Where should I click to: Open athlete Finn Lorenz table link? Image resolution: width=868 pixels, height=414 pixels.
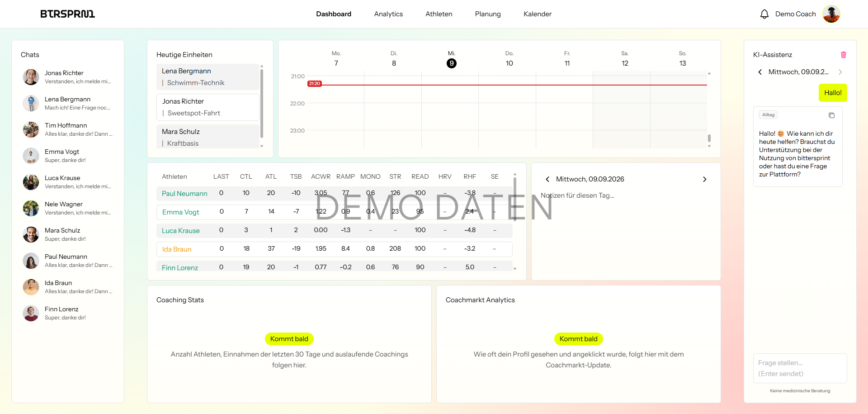coord(180,267)
